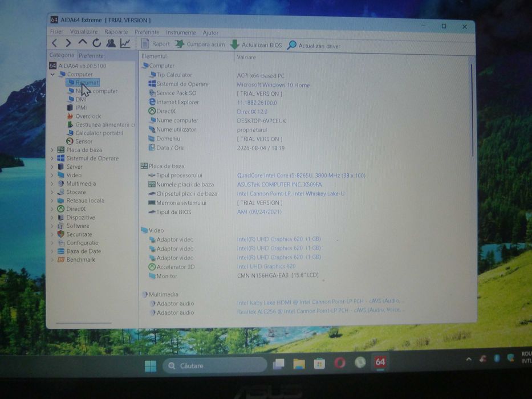Collapse the Computer tree node
The image size is (532, 399).
point(52,74)
